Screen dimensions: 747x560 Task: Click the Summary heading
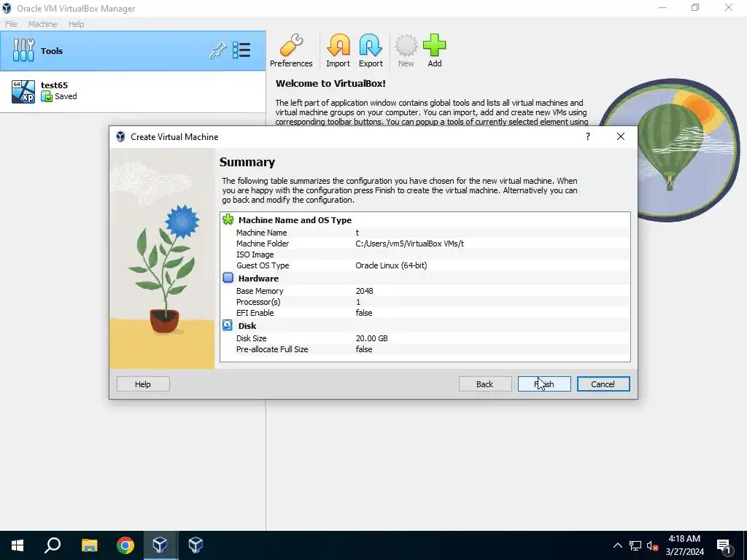pyautogui.click(x=247, y=162)
